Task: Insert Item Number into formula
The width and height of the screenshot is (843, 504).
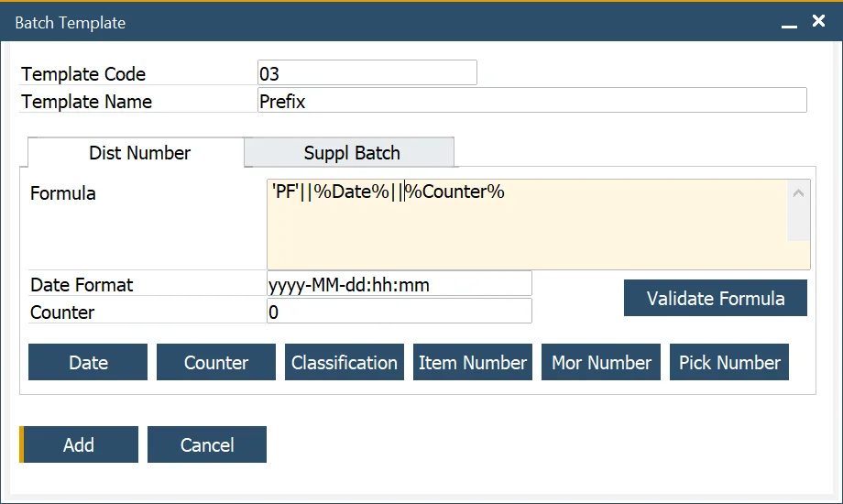Action: (472, 362)
